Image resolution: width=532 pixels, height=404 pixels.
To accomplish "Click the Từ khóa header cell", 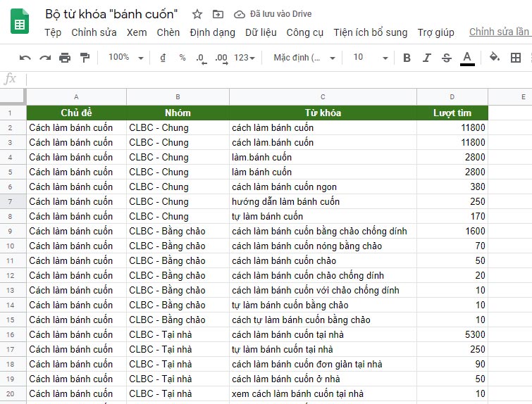I will click(x=323, y=113).
